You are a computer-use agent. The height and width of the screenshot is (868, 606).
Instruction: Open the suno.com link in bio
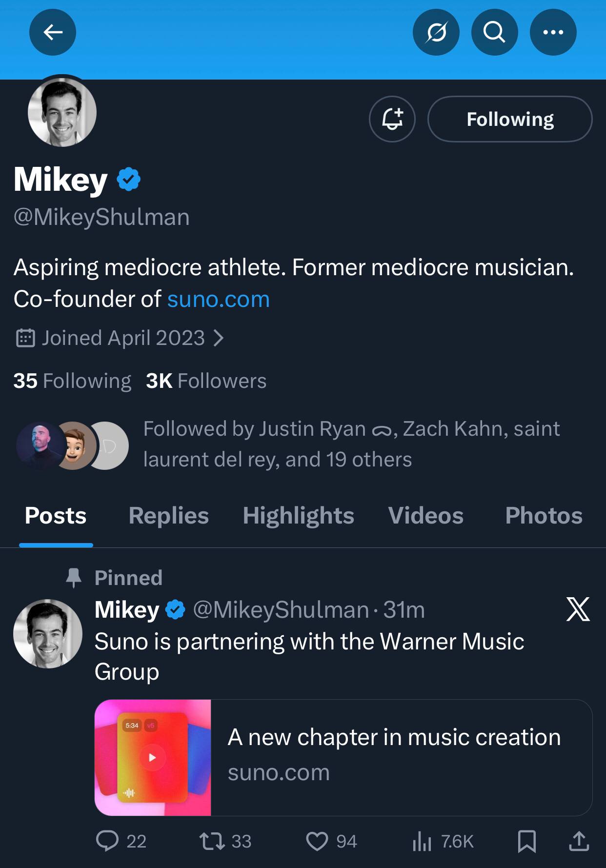(218, 299)
